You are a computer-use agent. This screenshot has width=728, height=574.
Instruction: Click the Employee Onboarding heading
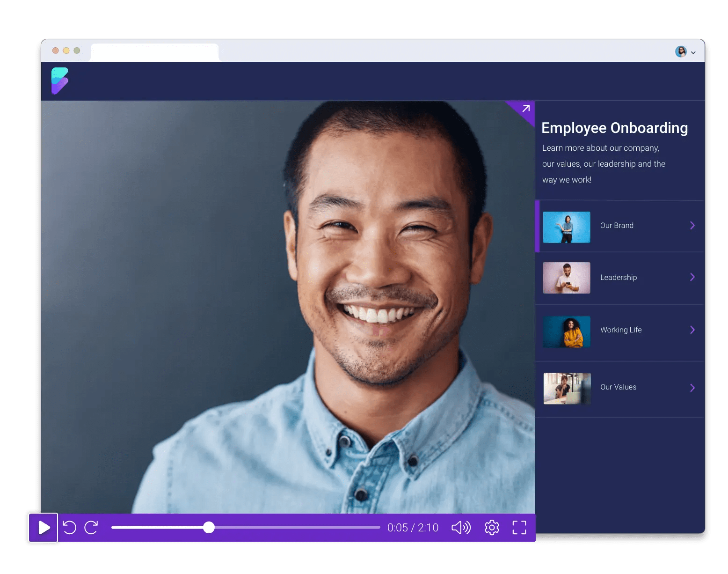(615, 128)
